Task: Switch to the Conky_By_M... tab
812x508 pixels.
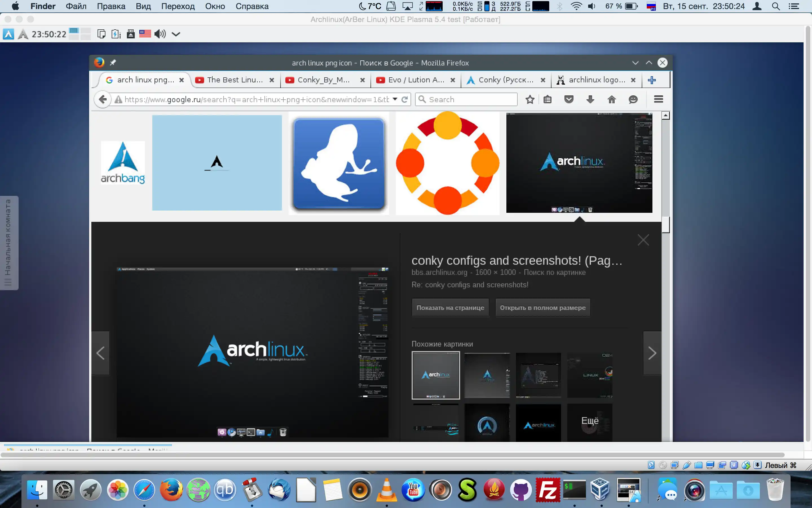Action: [x=324, y=80]
